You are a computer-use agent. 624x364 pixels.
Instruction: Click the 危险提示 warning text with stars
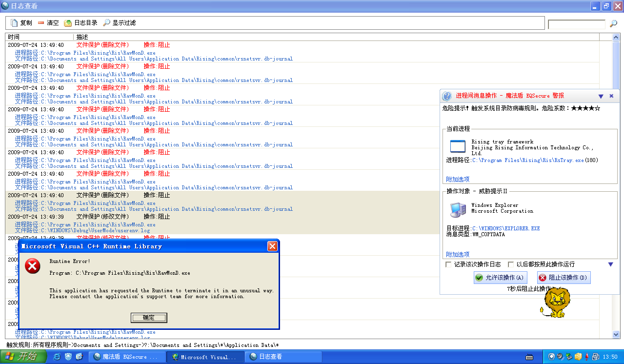[521, 108]
